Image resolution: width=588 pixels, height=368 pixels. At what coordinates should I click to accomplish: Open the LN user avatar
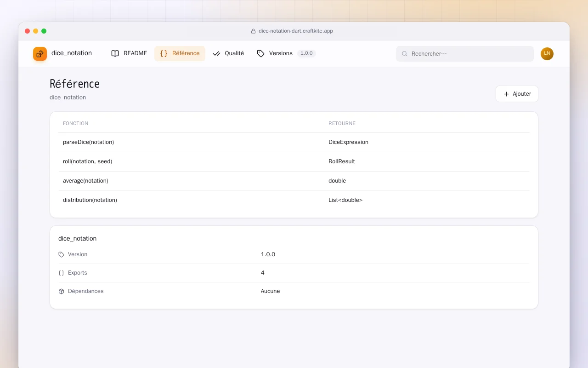[547, 54]
